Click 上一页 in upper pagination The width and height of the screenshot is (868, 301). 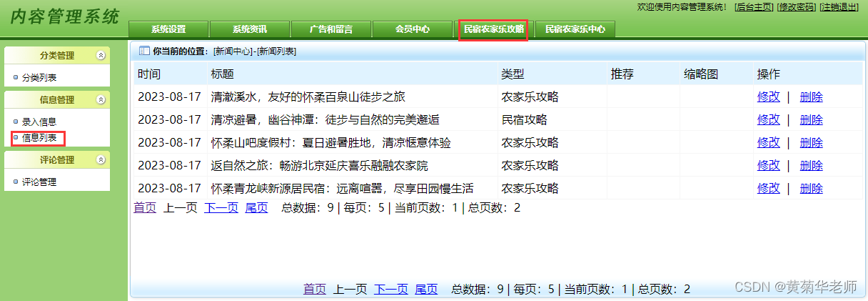tap(181, 208)
